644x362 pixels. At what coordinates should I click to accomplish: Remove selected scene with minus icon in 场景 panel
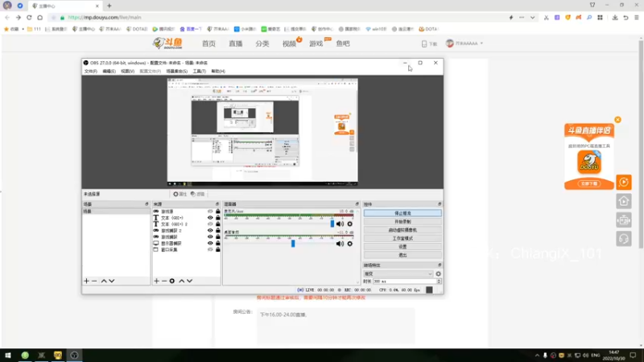pyautogui.click(x=94, y=281)
